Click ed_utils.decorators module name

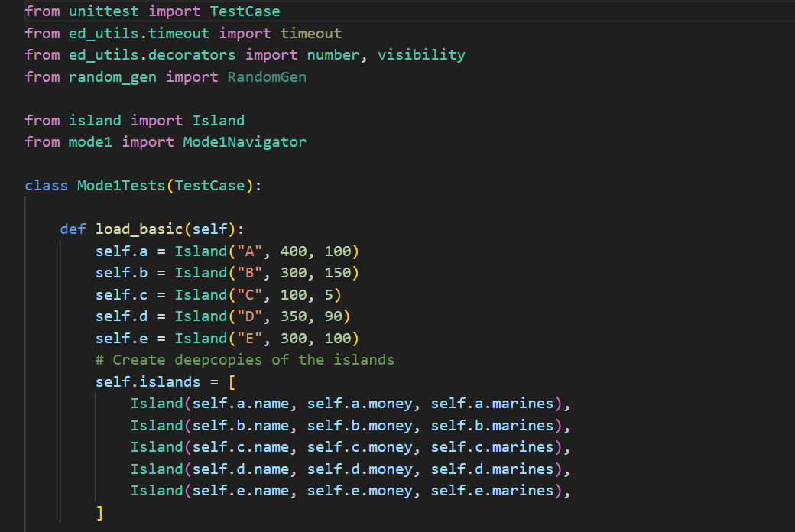[x=152, y=55]
